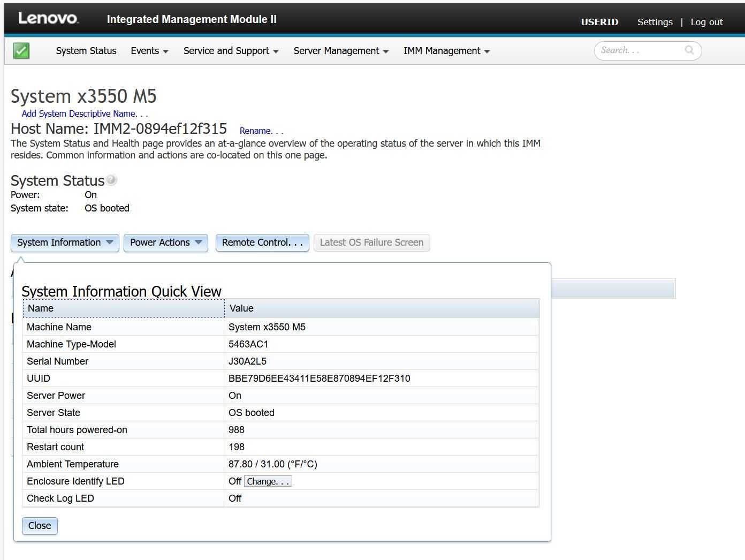The image size is (745, 560).
Task: Click Latest OS Failure Screen button
Action: tap(371, 243)
